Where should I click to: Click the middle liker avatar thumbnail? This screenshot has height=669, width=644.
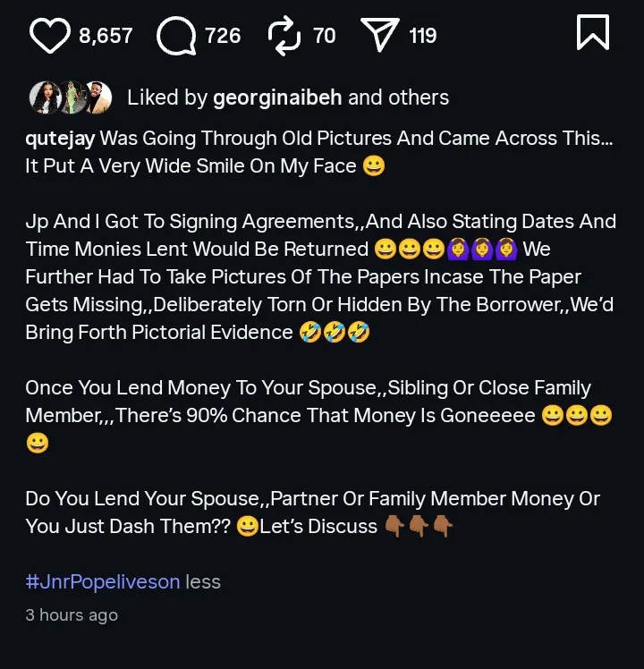(72, 97)
